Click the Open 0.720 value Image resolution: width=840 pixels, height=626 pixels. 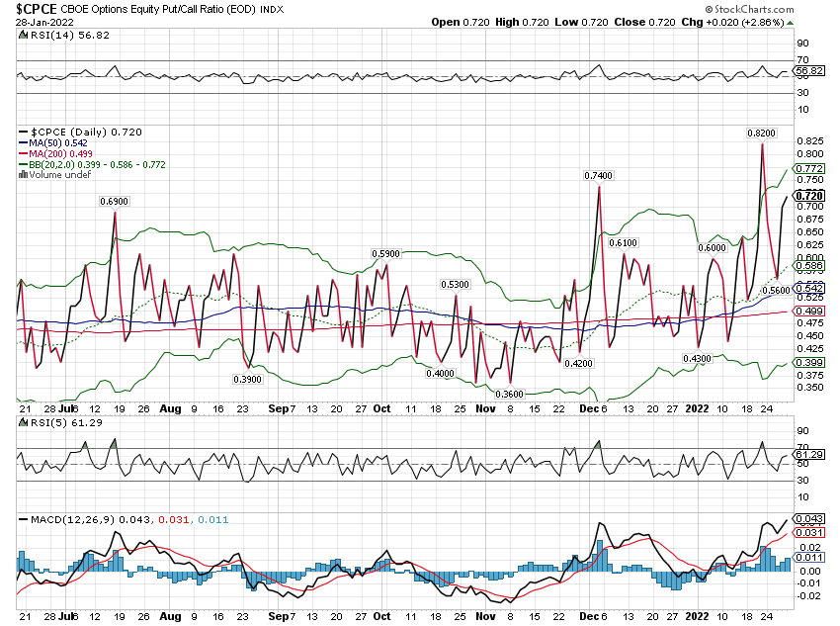click(461, 22)
